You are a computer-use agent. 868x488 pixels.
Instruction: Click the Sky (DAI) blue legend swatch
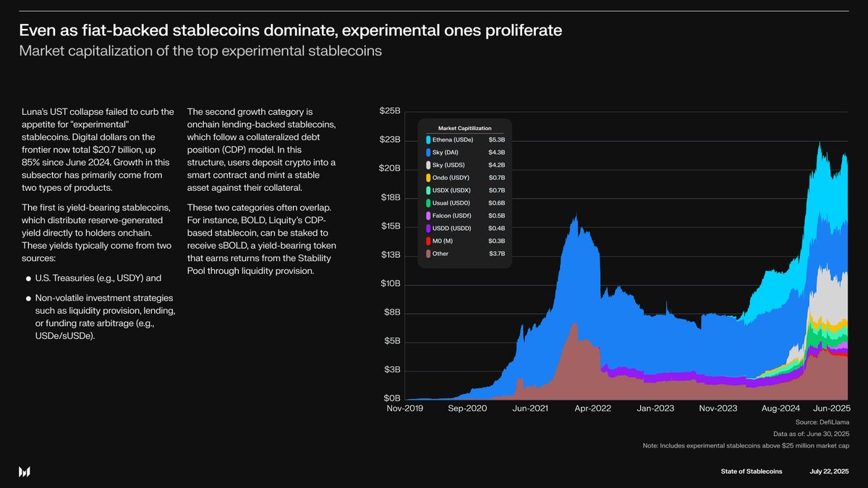[428, 153]
